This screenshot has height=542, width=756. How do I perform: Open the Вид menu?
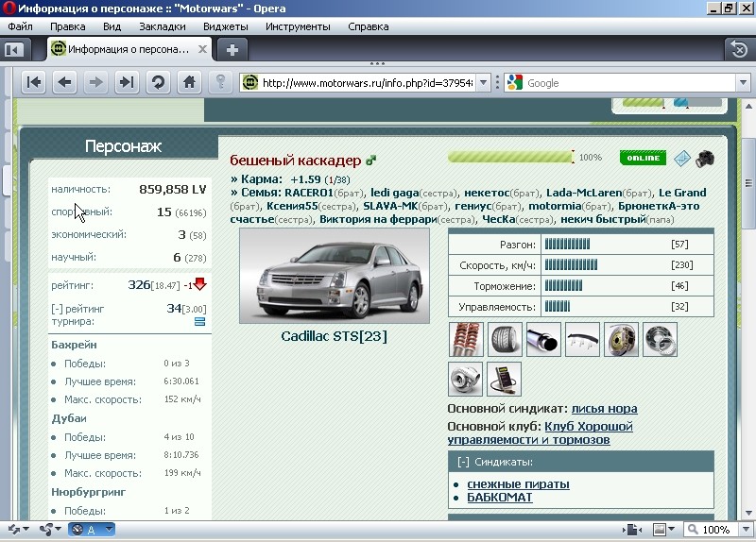[x=112, y=26]
